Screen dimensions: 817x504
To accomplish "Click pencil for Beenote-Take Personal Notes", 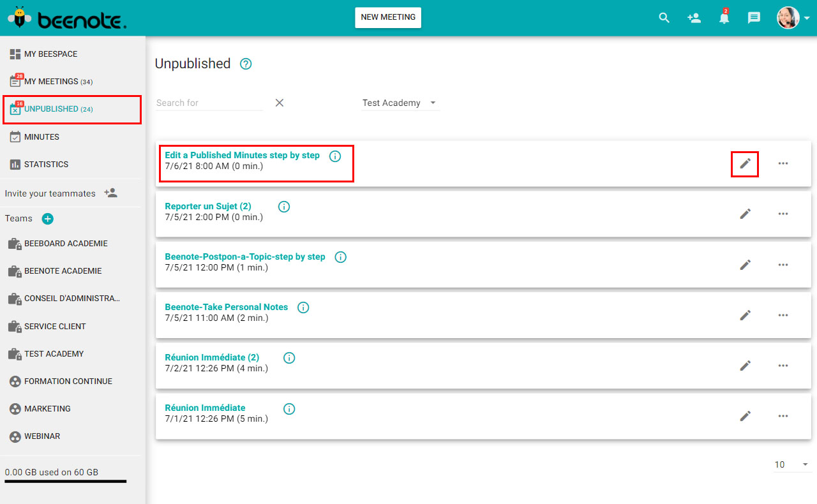I will (x=745, y=315).
